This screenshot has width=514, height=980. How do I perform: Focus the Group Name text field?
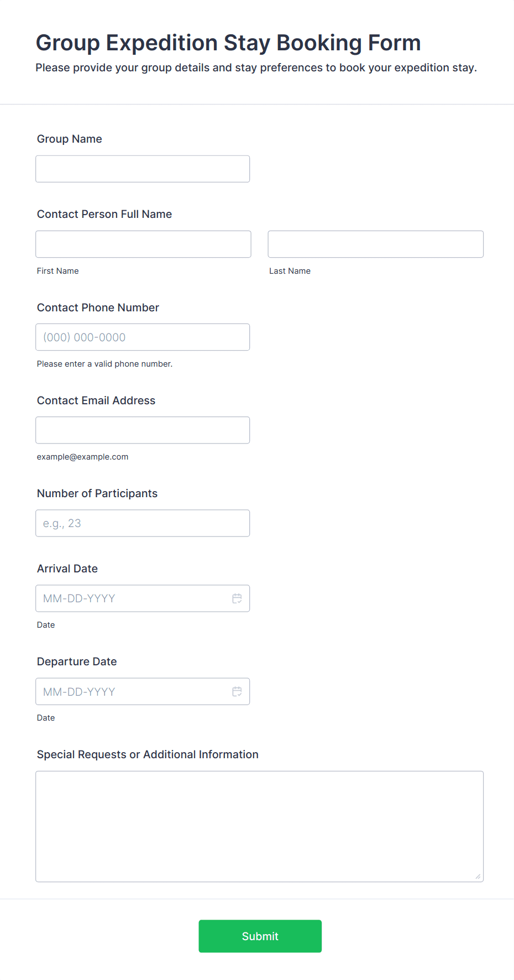point(143,169)
